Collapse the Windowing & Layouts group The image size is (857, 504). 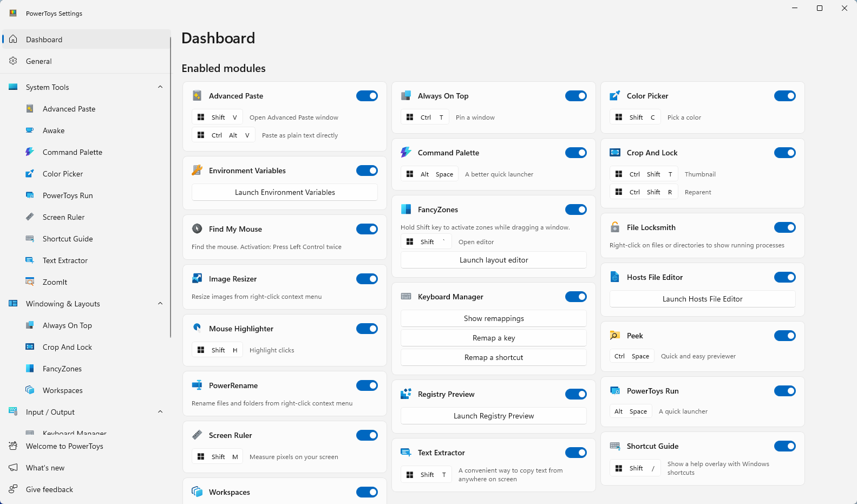[160, 304]
